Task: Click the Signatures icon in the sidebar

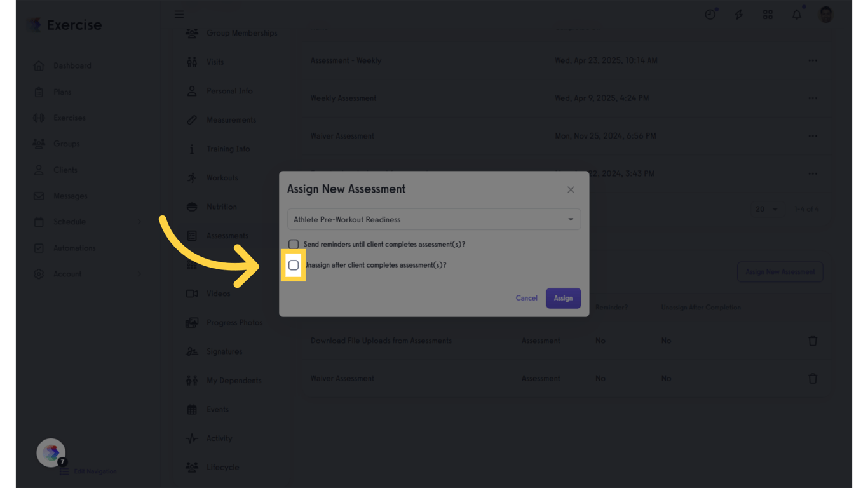Action: 191,351
